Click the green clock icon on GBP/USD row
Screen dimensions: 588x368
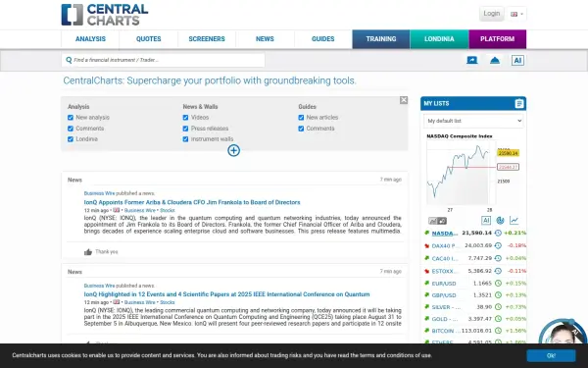[498, 295]
